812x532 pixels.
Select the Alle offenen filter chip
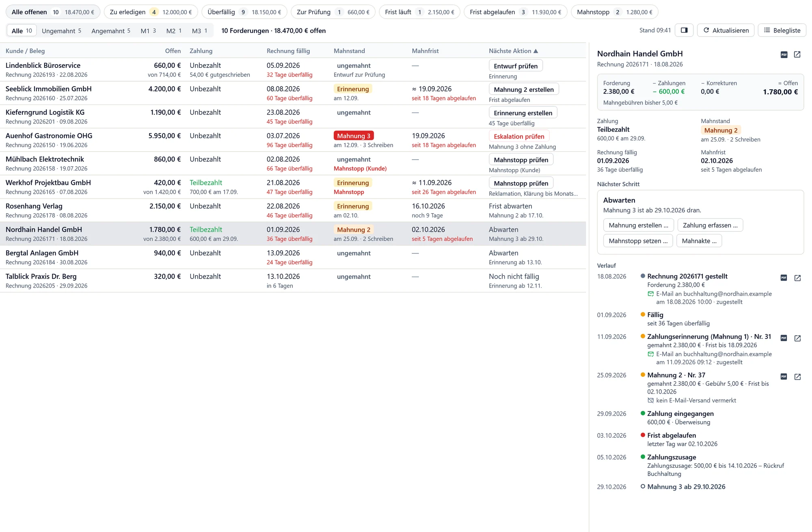[x=53, y=12]
